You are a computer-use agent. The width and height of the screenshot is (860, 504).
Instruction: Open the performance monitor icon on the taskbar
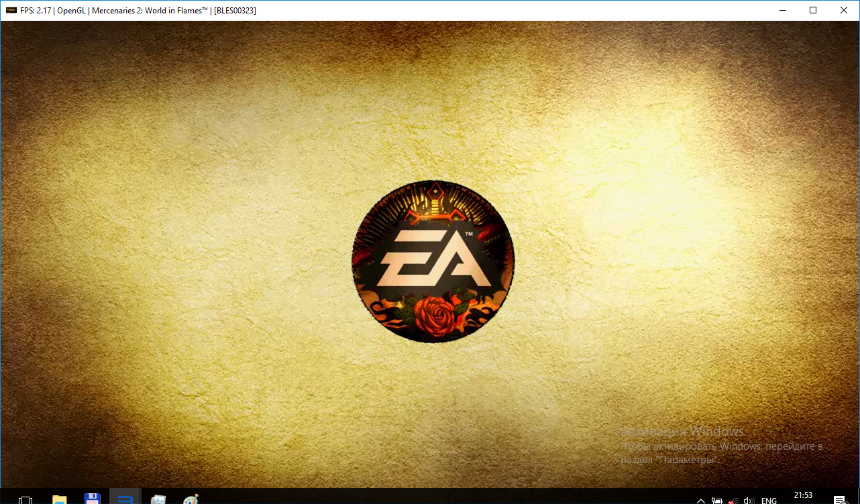pyautogui.click(x=158, y=499)
